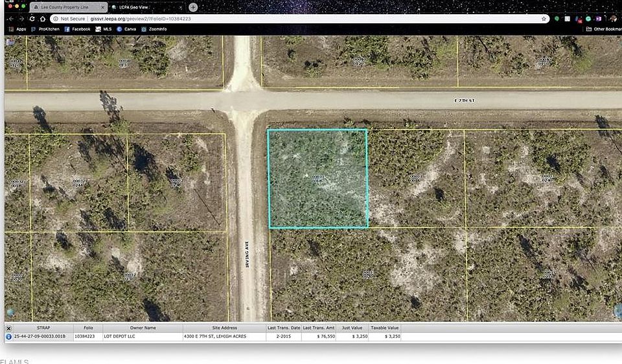Select the LCPA Geo View tab

click(146, 7)
